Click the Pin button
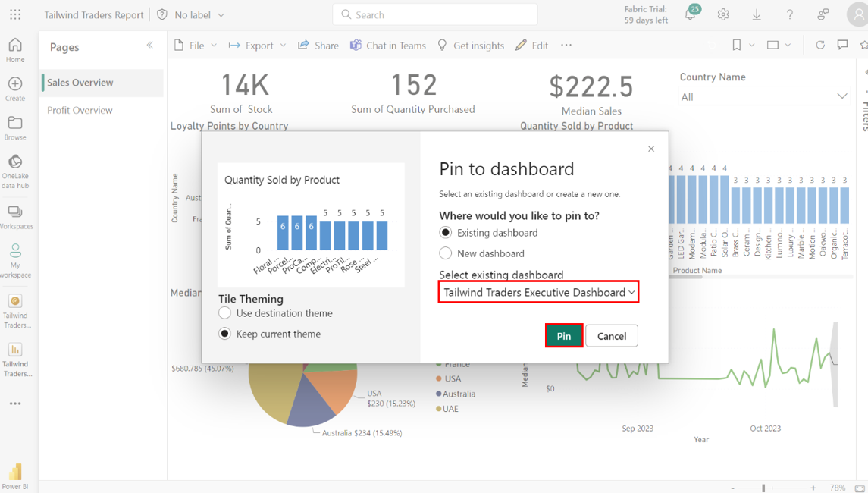 click(564, 336)
